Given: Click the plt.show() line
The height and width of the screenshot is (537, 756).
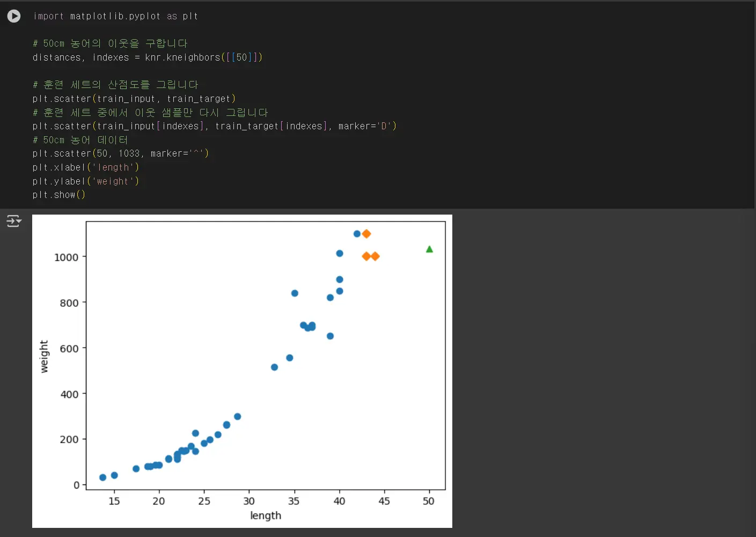Looking at the screenshot, I should click(59, 195).
